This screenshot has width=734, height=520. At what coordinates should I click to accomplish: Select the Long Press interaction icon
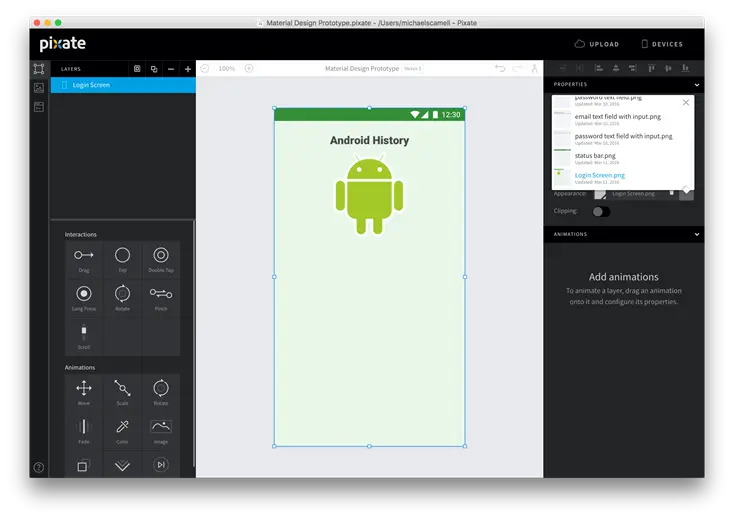click(84, 293)
